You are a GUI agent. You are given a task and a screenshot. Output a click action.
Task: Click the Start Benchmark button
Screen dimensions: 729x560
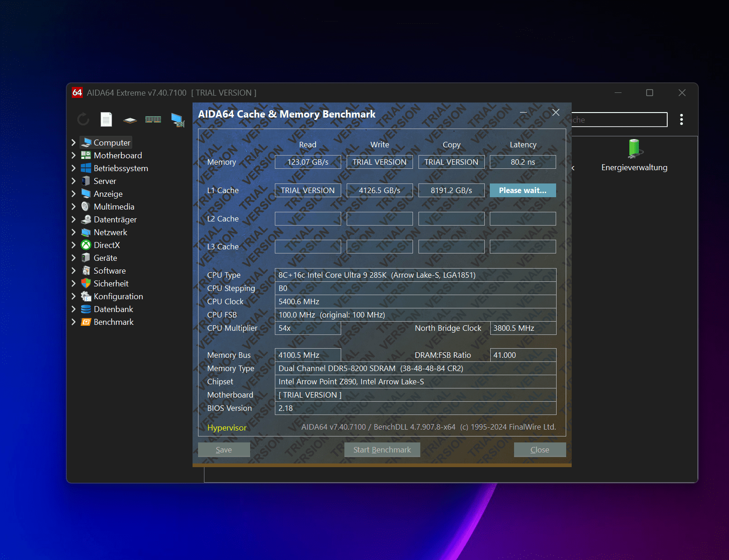click(x=382, y=450)
